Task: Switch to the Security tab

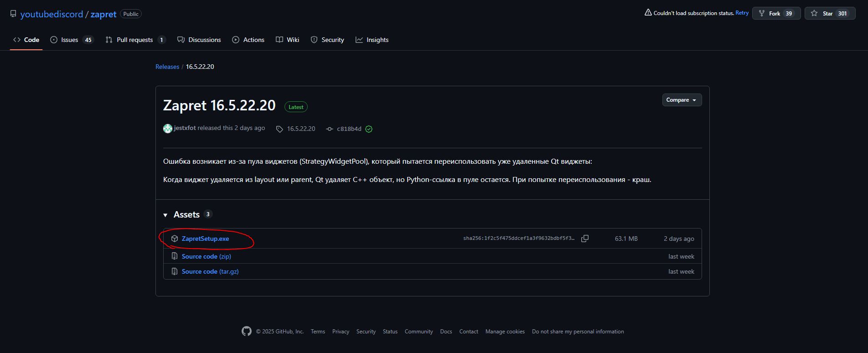Action: point(327,40)
